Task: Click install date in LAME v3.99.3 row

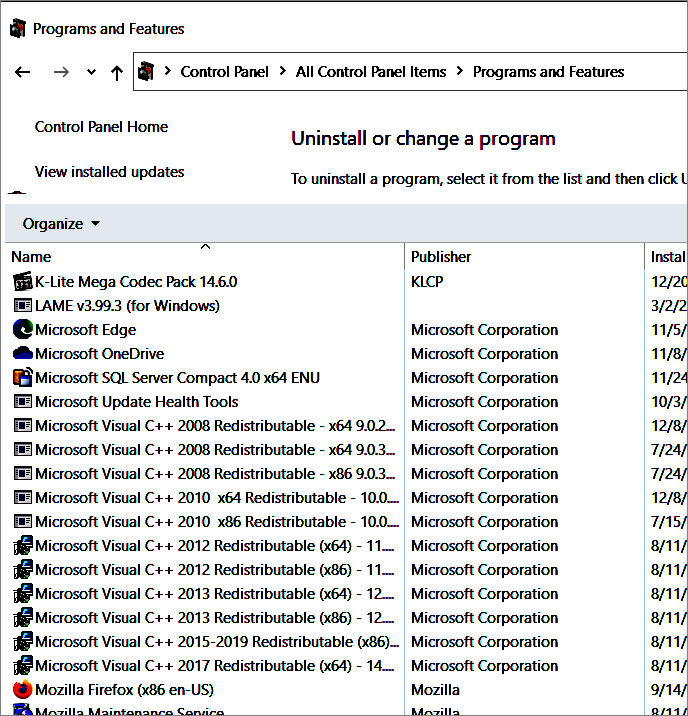Action: tap(669, 305)
